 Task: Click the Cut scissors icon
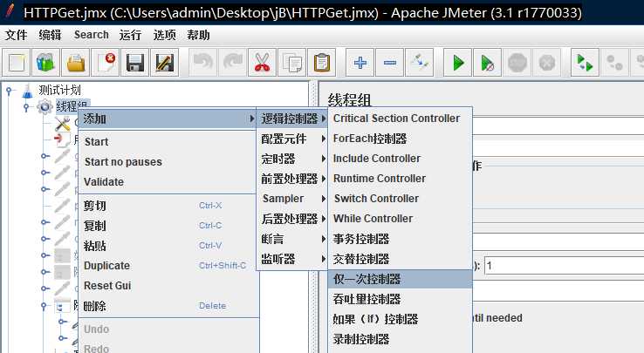click(x=262, y=63)
